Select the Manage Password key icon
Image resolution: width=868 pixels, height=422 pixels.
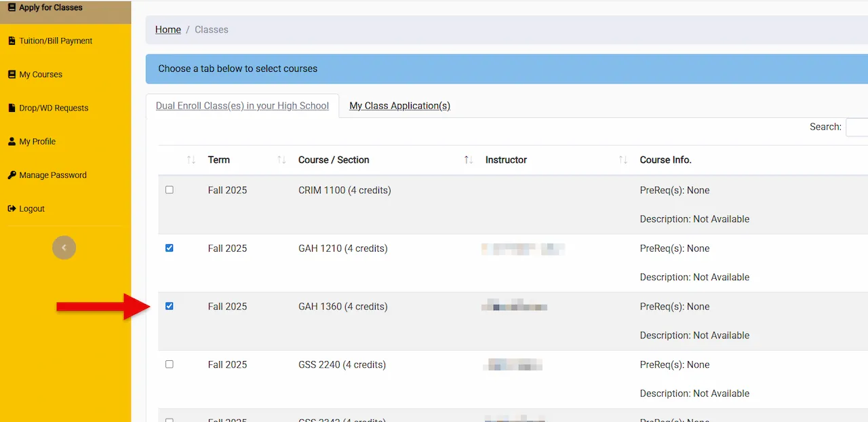pyautogui.click(x=11, y=174)
